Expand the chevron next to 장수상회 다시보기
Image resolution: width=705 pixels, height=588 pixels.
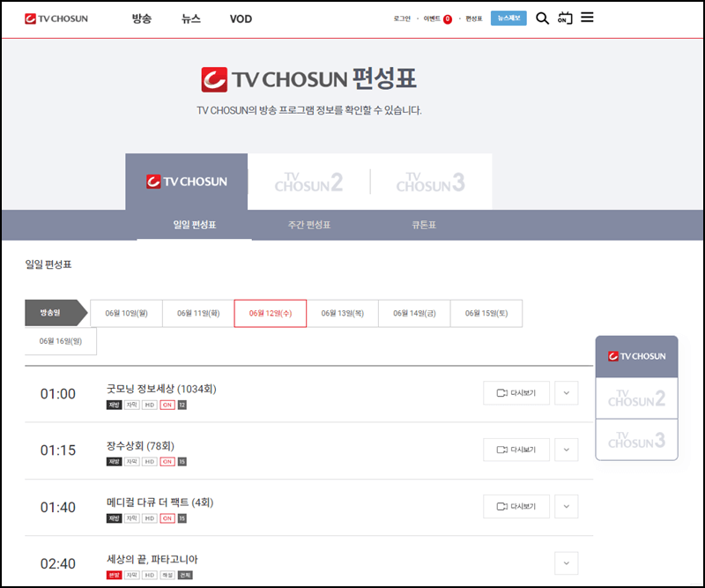click(x=567, y=450)
